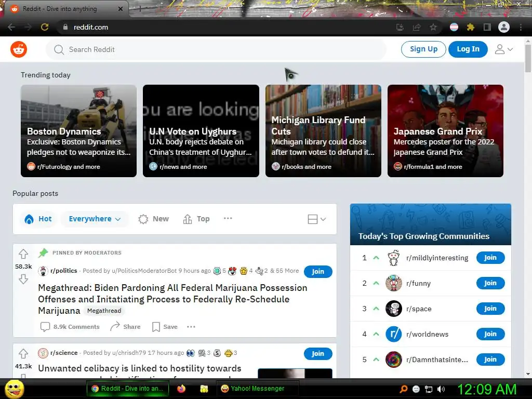Open 8.9k Comments on Megathread
The image size is (532, 399).
click(70, 327)
